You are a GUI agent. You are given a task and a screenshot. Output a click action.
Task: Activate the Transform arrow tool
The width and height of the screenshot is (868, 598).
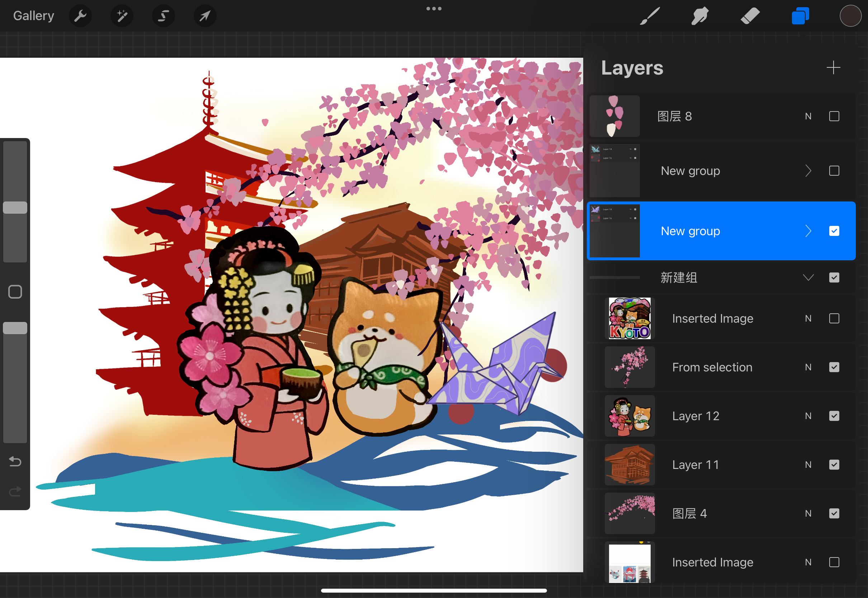[x=205, y=16]
